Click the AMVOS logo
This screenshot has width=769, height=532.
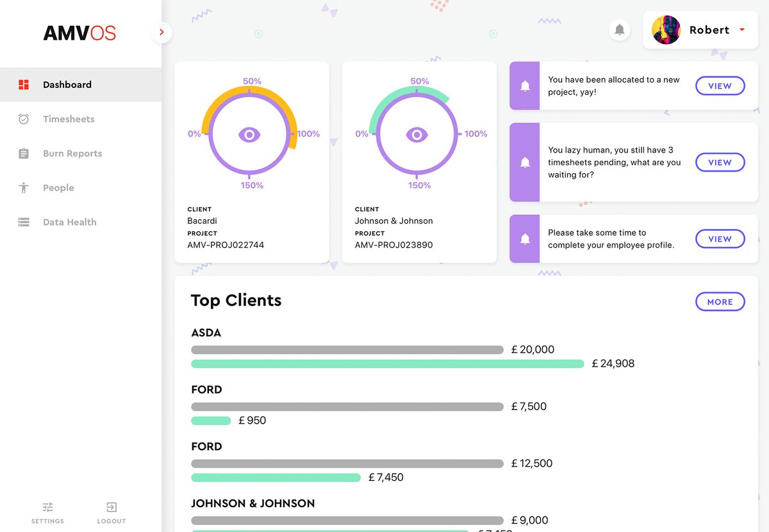coord(79,33)
